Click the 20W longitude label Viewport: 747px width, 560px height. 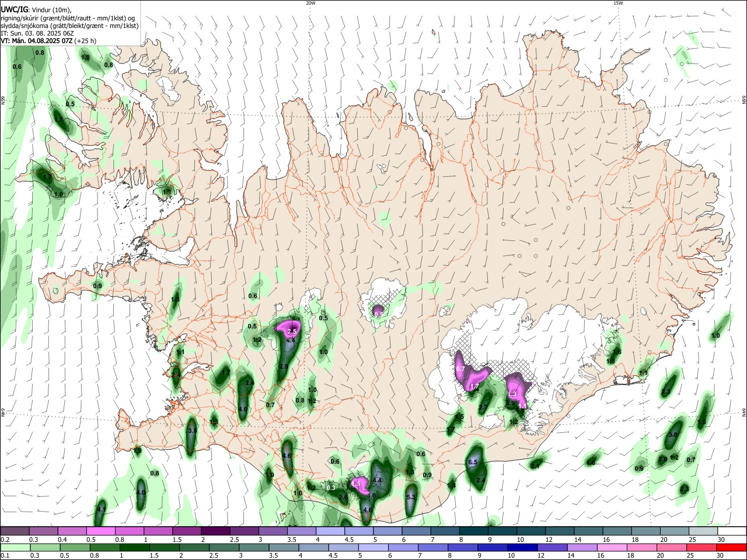pyautogui.click(x=310, y=3)
